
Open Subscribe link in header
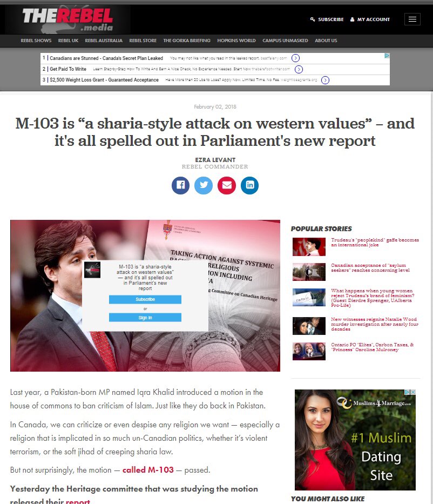point(327,19)
